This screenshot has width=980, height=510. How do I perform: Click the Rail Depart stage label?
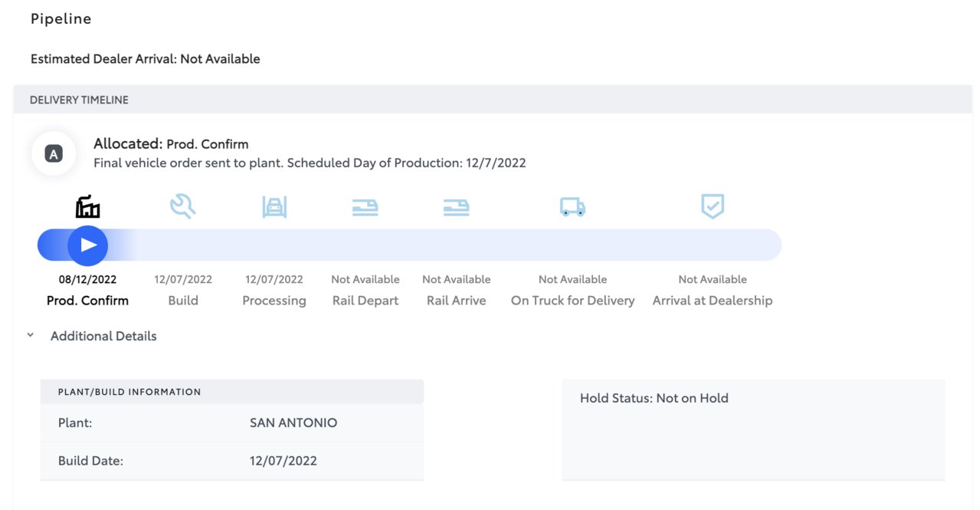click(x=365, y=301)
